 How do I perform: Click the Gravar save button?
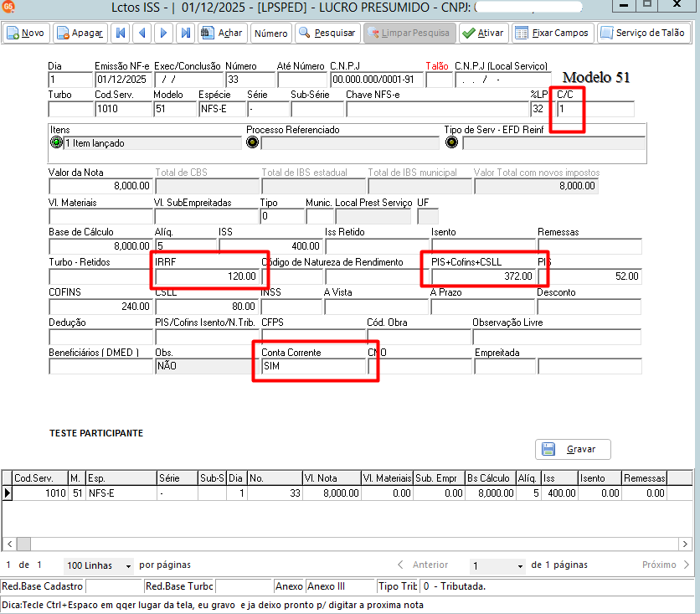pyautogui.click(x=573, y=449)
